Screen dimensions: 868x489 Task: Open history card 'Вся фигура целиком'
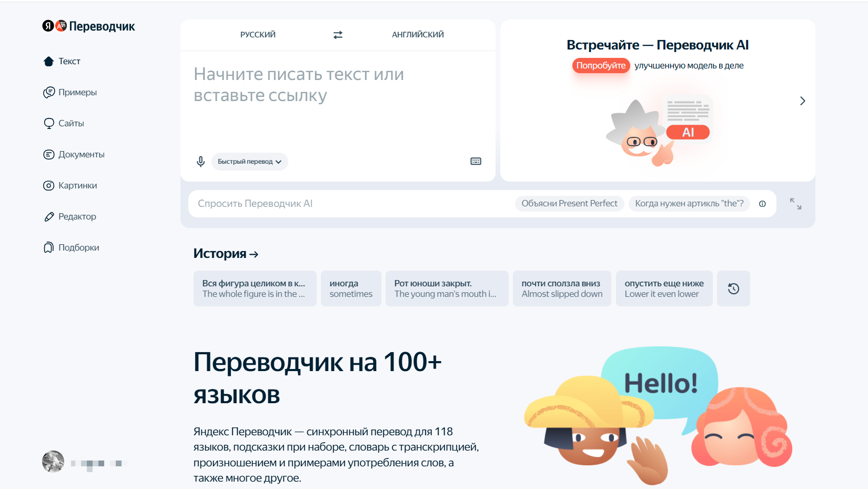pos(255,288)
